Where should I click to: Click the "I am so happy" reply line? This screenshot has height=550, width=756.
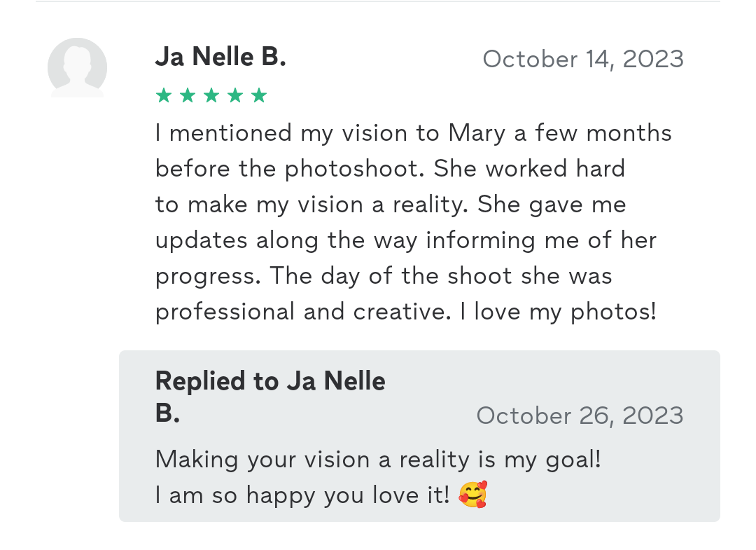(302, 495)
